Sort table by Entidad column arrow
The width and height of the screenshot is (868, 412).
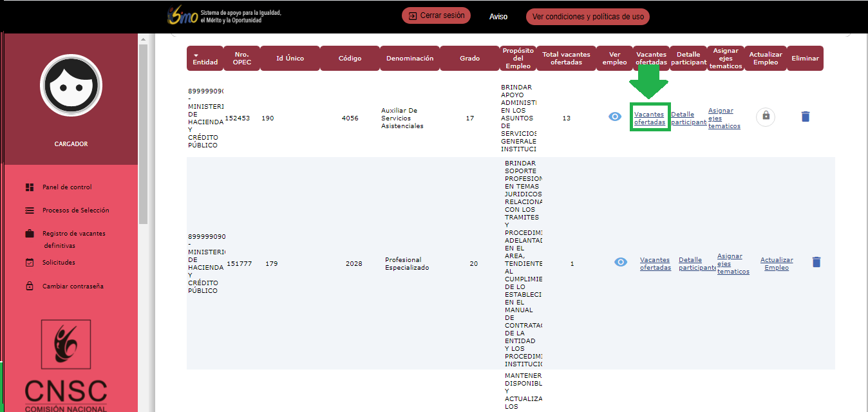click(x=196, y=55)
